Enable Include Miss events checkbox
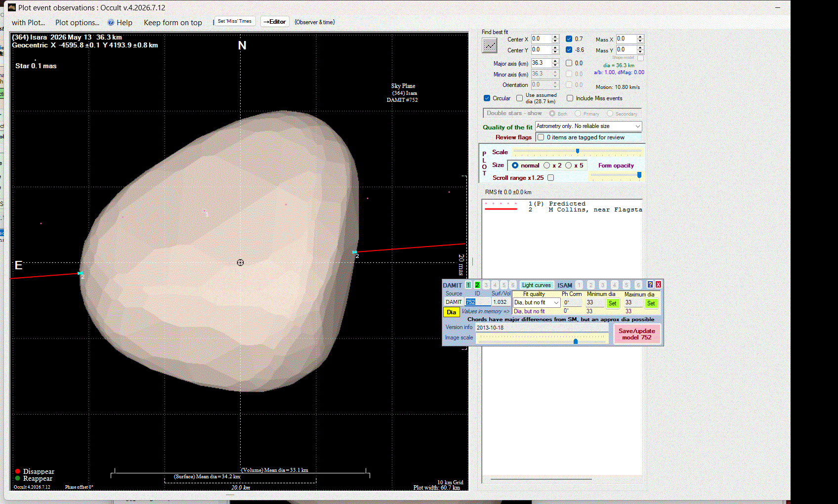This screenshot has height=504, width=838. (570, 98)
